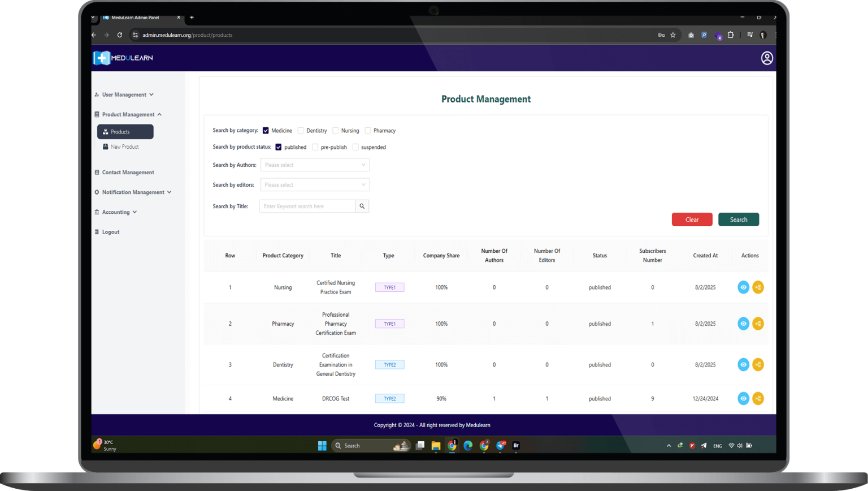Click the share icon for Dentistry row
Image resolution: width=868 pixels, height=491 pixels.
click(758, 365)
